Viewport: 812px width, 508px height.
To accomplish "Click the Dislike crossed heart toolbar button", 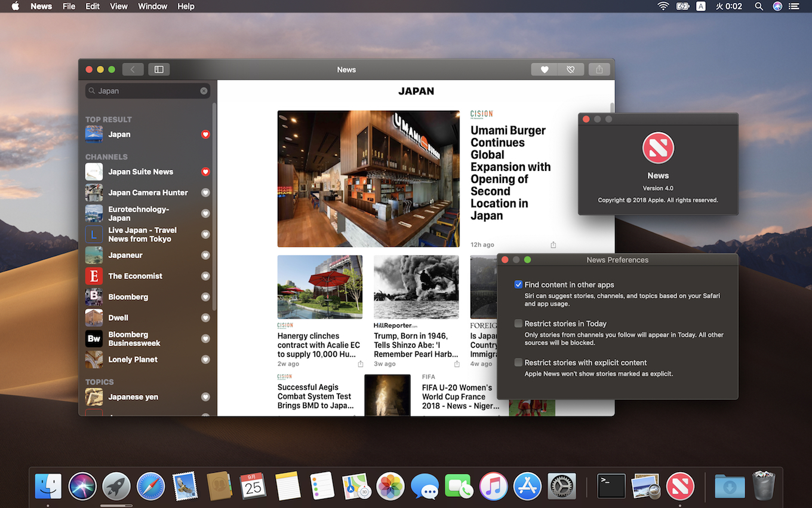I will pos(570,69).
